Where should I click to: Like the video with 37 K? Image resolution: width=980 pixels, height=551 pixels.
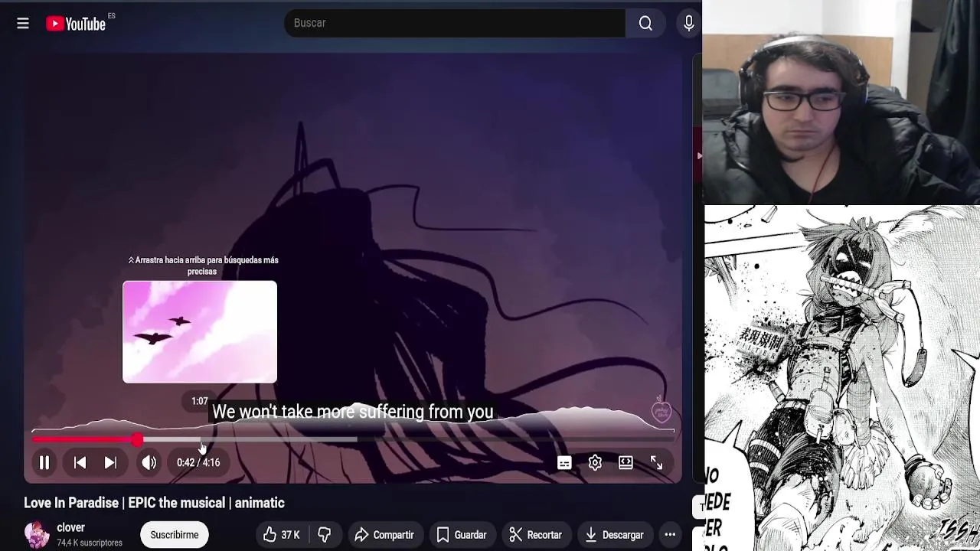[281, 535]
